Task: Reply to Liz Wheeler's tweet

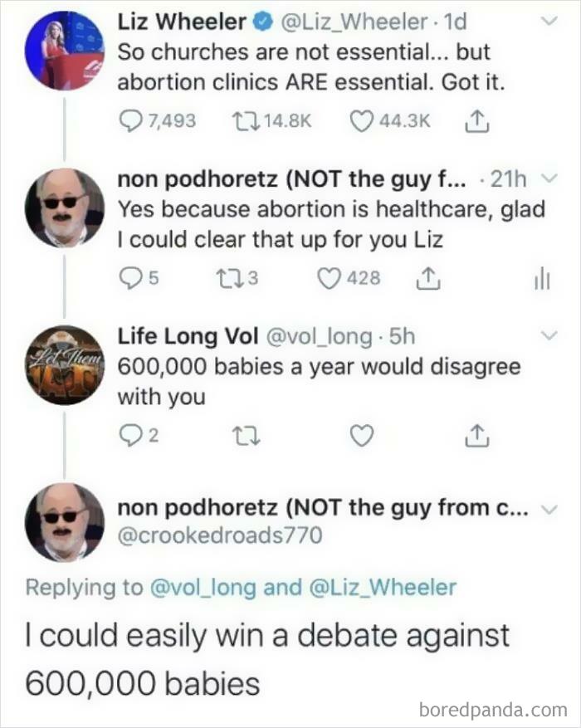Action: (x=131, y=120)
